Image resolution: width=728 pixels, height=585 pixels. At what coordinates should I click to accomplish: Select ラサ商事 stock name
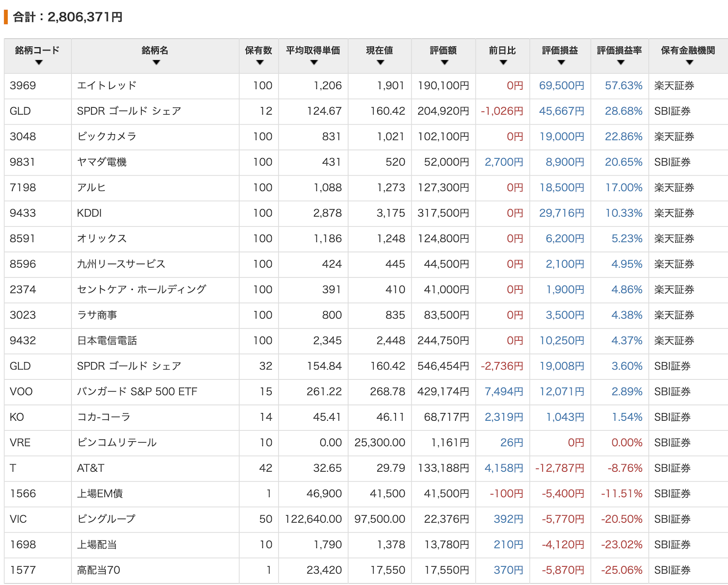coord(97,315)
